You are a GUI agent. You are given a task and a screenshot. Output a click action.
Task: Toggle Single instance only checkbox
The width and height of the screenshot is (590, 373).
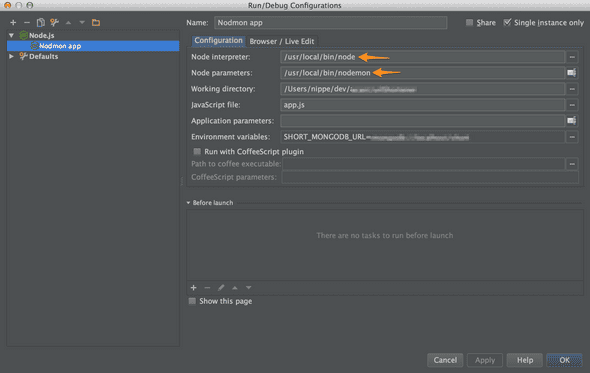coord(507,23)
